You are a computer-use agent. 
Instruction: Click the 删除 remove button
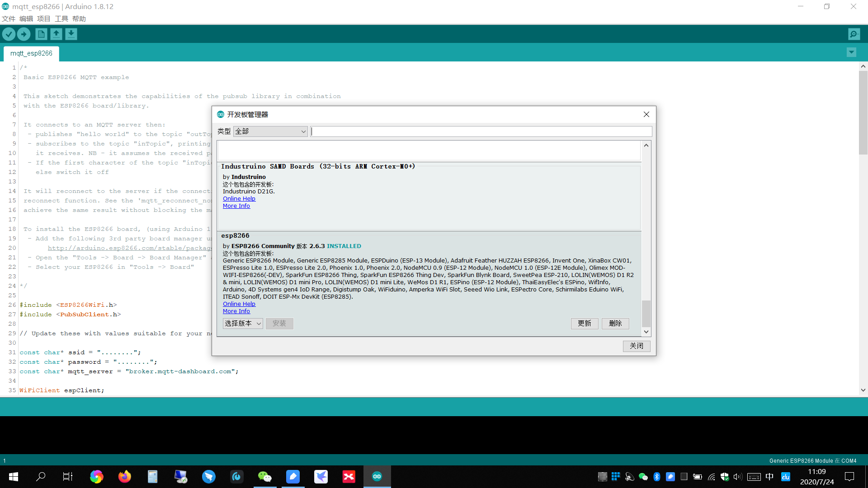coord(615,324)
